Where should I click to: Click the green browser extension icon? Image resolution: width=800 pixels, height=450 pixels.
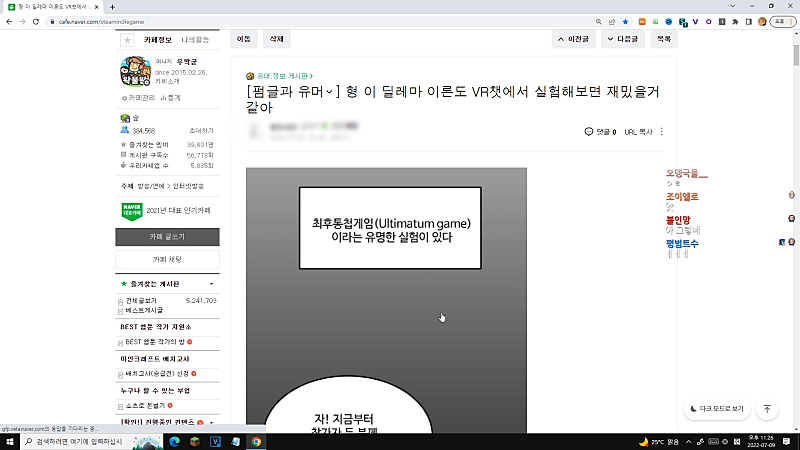pos(655,22)
